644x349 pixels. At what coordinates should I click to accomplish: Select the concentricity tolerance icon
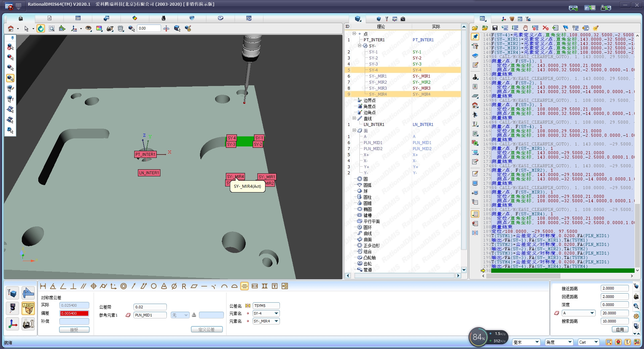pos(123,286)
